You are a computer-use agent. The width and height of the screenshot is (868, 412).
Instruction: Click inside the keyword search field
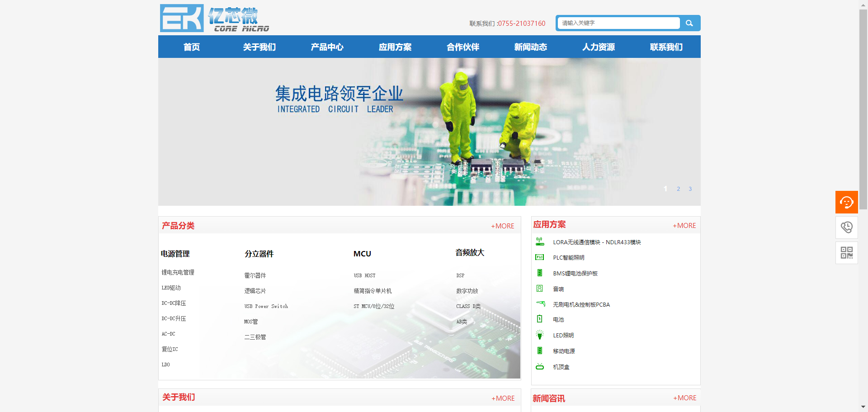pos(615,23)
